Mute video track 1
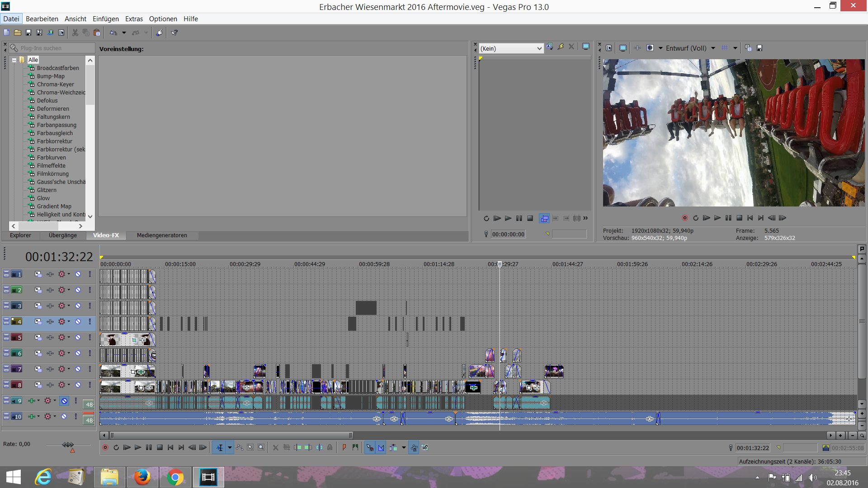Screen dimensions: 868x488 [x=78, y=274]
